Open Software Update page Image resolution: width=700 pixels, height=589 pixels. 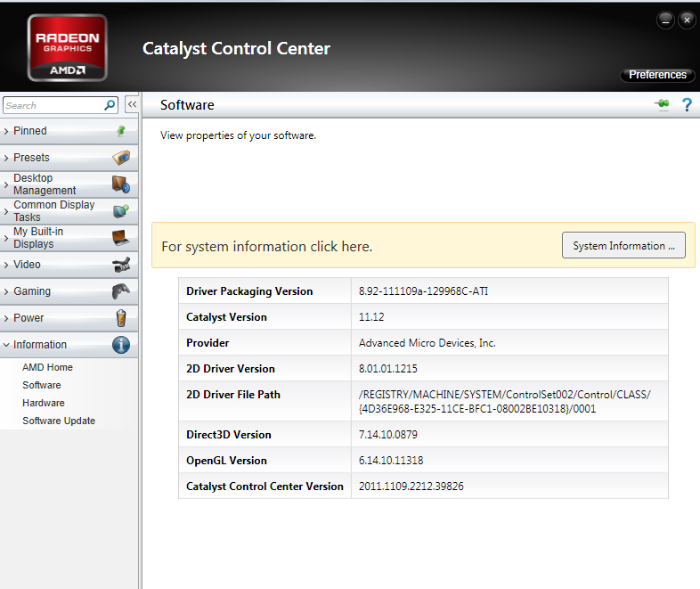coord(59,421)
